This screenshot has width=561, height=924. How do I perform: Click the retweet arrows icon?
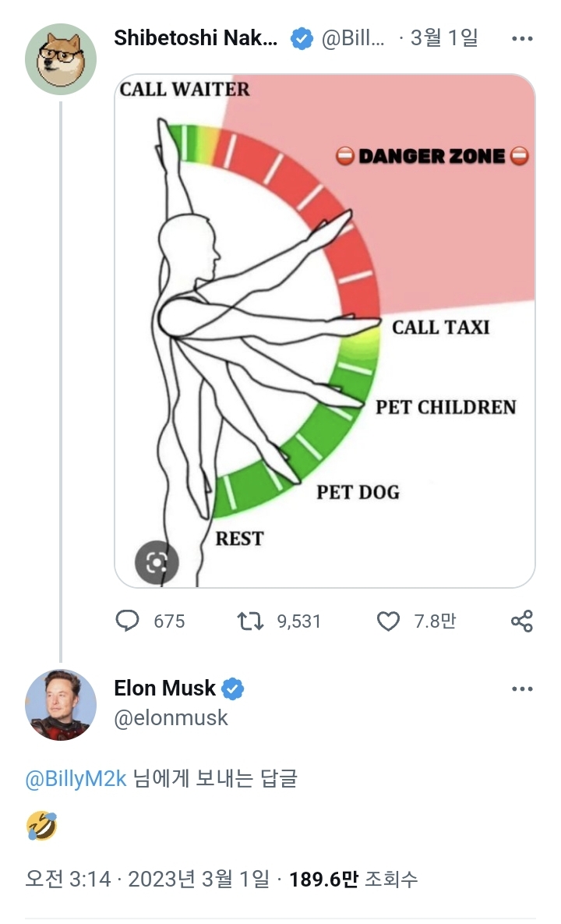pyautogui.click(x=250, y=621)
